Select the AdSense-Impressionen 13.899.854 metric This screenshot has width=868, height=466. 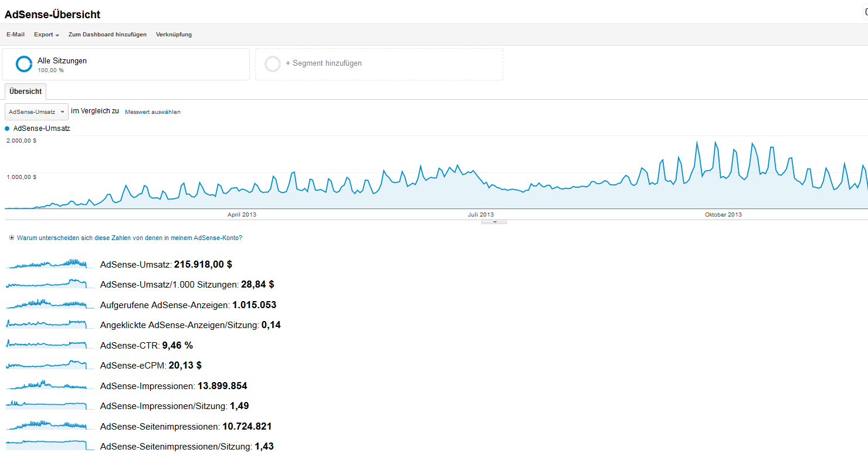tap(174, 386)
